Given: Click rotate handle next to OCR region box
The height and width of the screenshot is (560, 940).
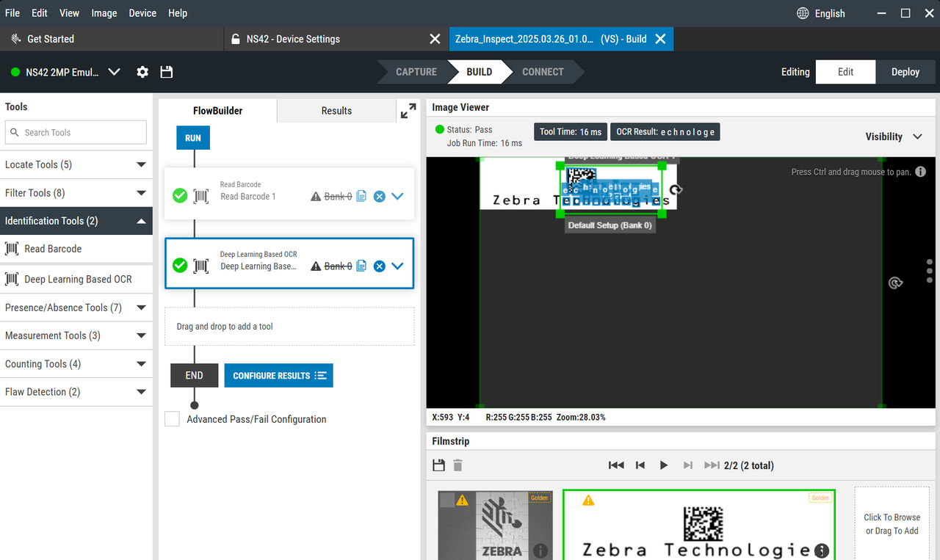Looking at the screenshot, I should click(676, 189).
